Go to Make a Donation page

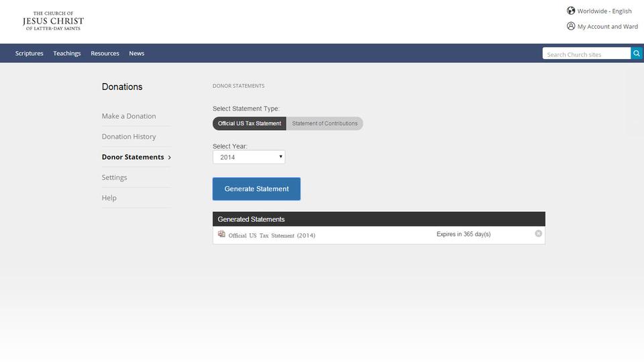(129, 116)
